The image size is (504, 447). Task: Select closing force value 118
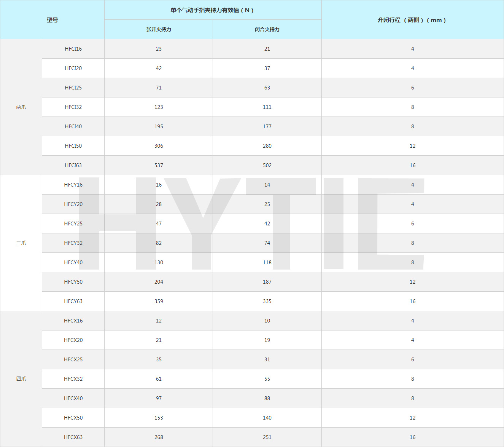(x=267, y=262)
